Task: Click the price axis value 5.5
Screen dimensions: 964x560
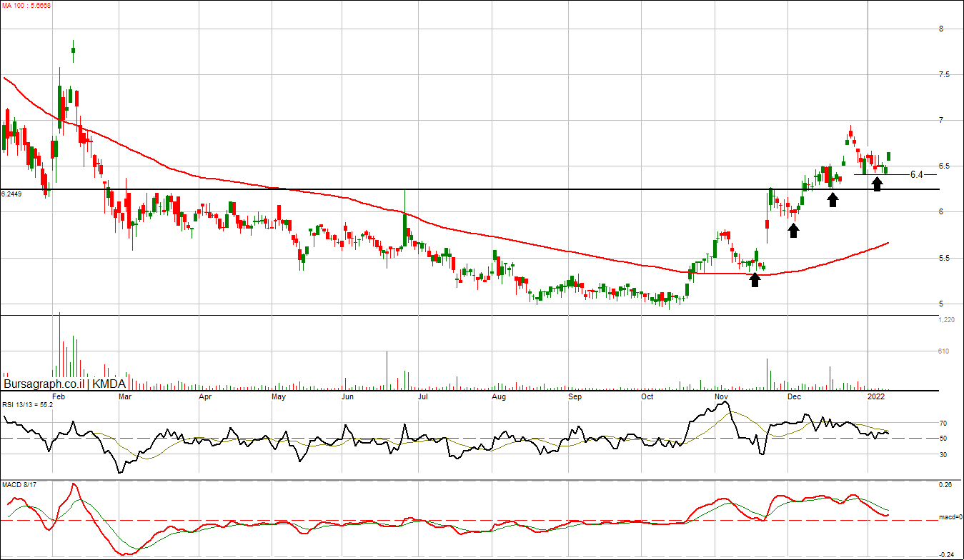Action: tap(945, 258)
